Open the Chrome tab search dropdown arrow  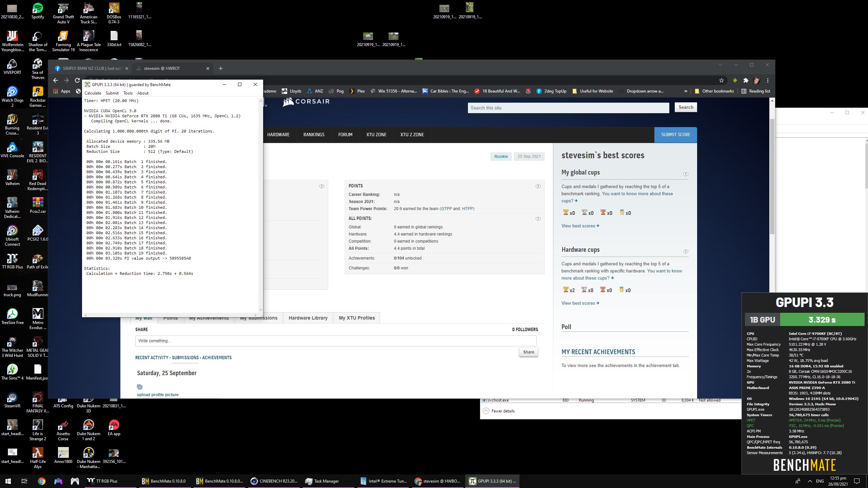pos(720,65)
